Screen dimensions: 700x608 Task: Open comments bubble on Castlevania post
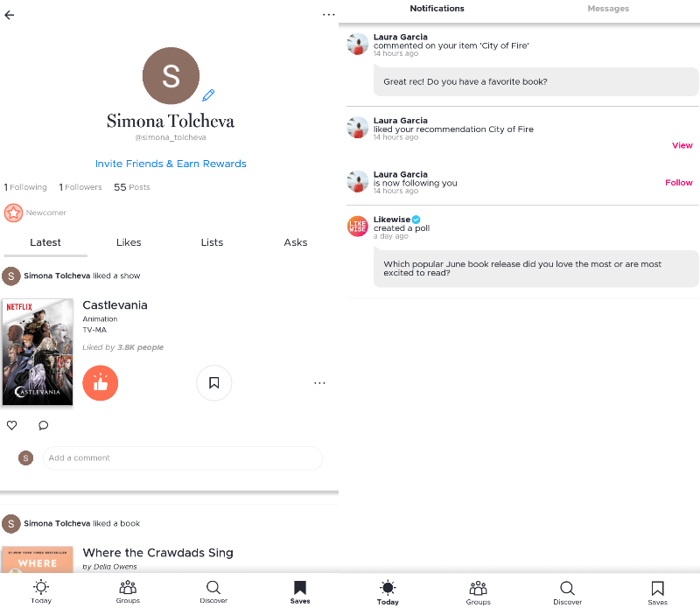click(43, 425)
